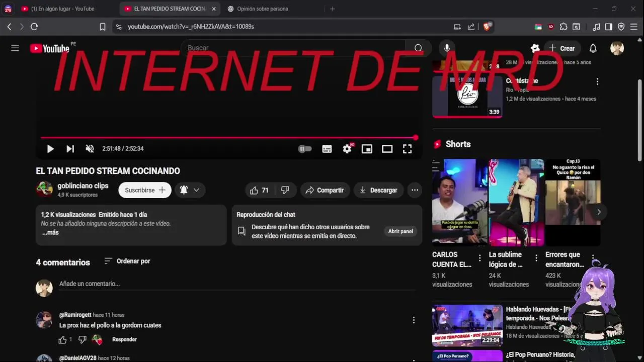Share the video via Compartir
644x362 pixels.
point(325,190)
